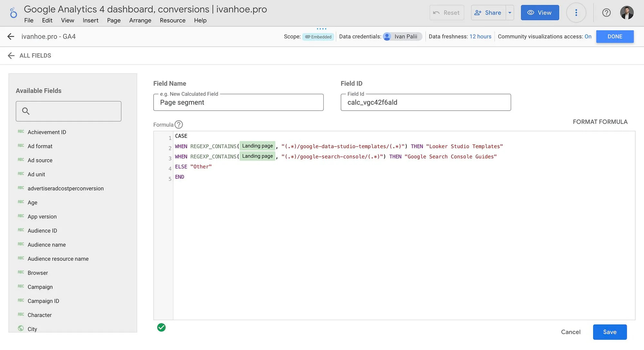
Task: Open the Insert menu
Action: tap(90, 20)
